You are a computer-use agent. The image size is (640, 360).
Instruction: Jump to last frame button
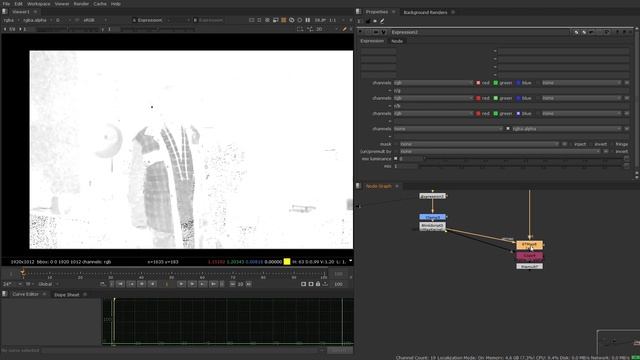[x=213, y=284]
